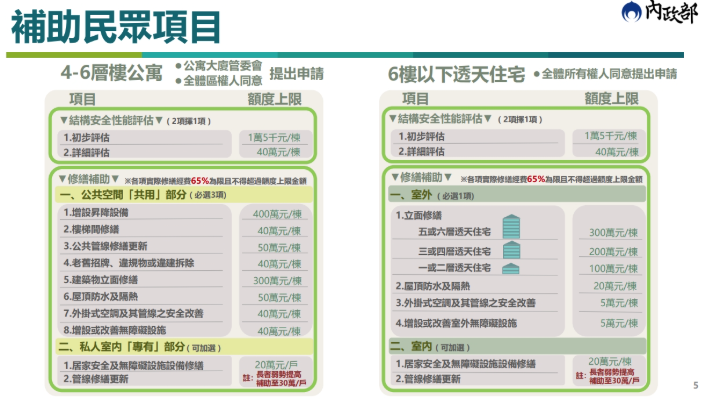Click 2.屋頂防水及隔熱 in the townhouse panel

click(433, 286)
